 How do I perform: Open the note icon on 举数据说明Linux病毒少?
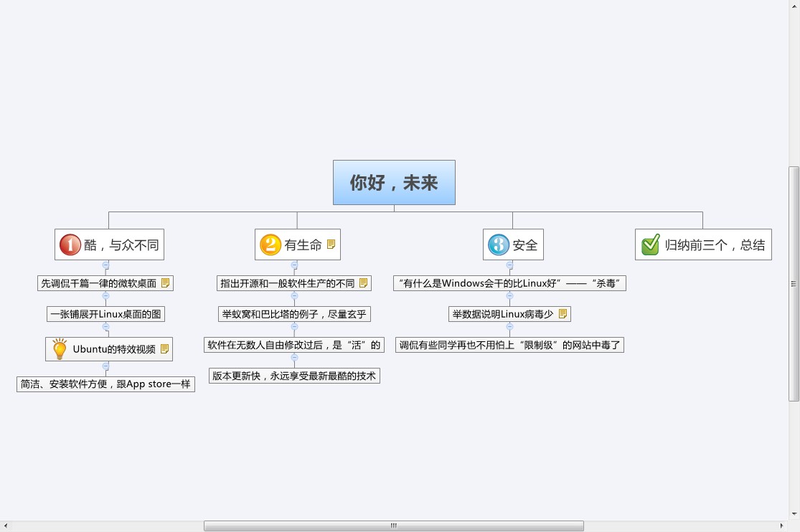tap(563, 314)
